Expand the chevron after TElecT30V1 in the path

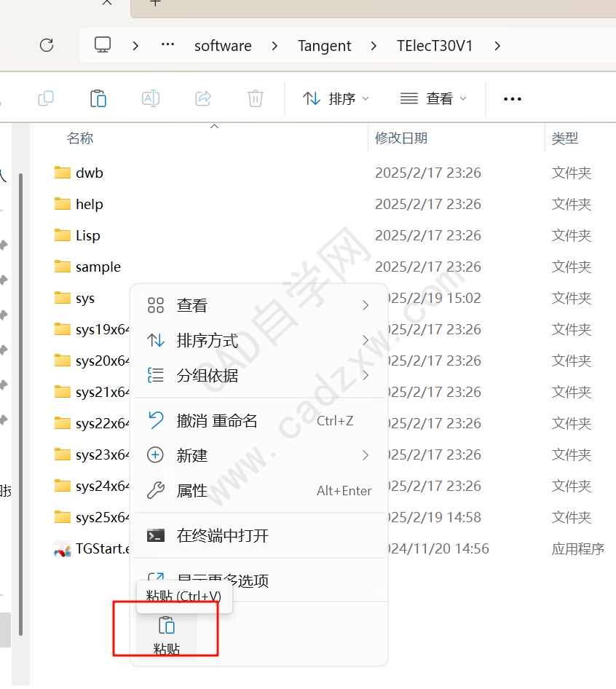click(x=497, y=46)
